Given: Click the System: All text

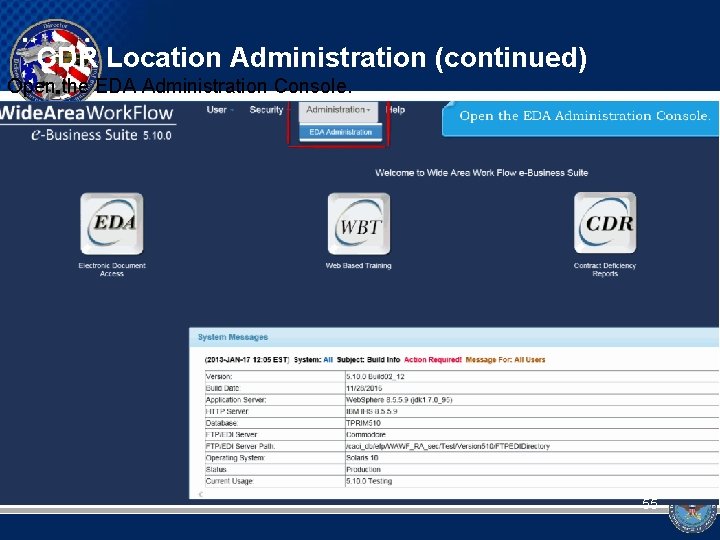Looking at the screenshot, I should point(313,360).
